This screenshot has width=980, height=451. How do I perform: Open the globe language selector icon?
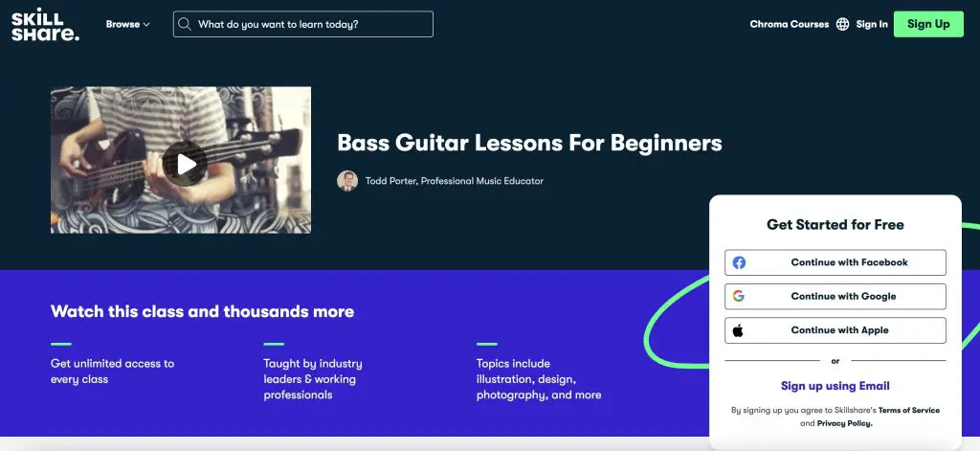842,24
